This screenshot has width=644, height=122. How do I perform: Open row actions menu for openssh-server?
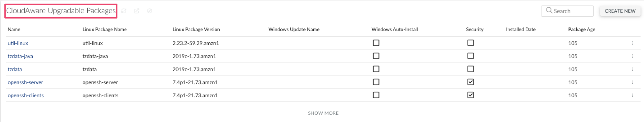point(632,82)
